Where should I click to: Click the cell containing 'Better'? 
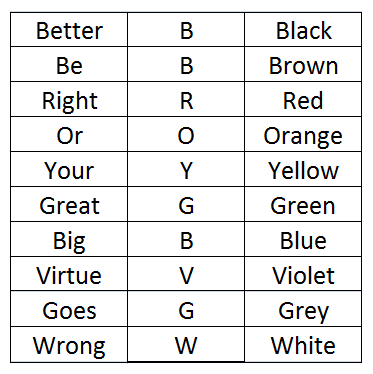coord(69,30)
